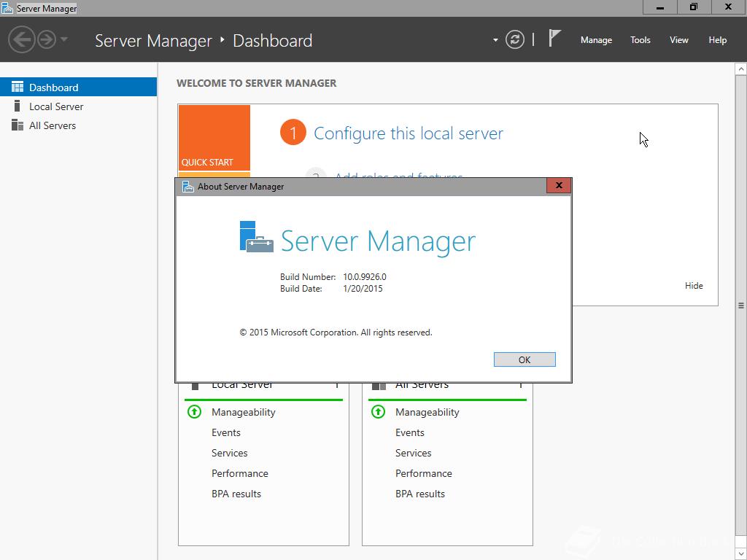
Task: Open BPA results in Local Server tile
Action: [236, 494]
